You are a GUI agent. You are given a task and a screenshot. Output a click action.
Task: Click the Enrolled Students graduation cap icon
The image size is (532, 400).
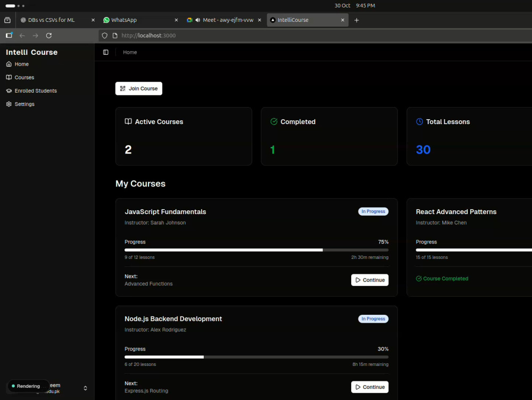9,91
